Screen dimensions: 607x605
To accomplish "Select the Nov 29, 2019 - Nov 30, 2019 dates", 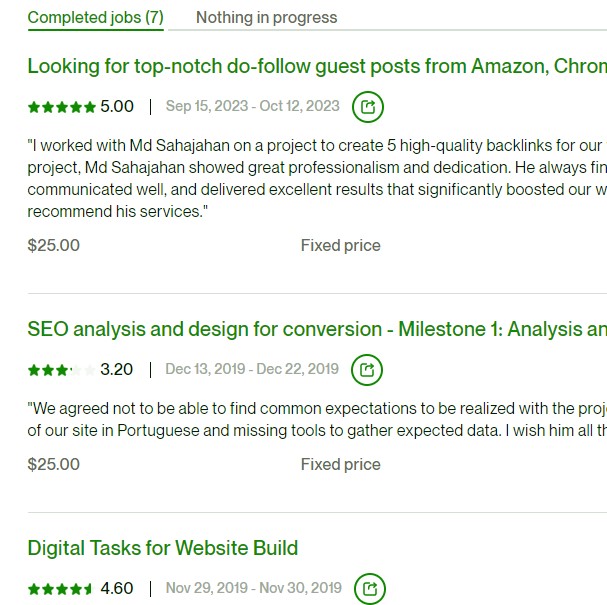I will 254,588.
